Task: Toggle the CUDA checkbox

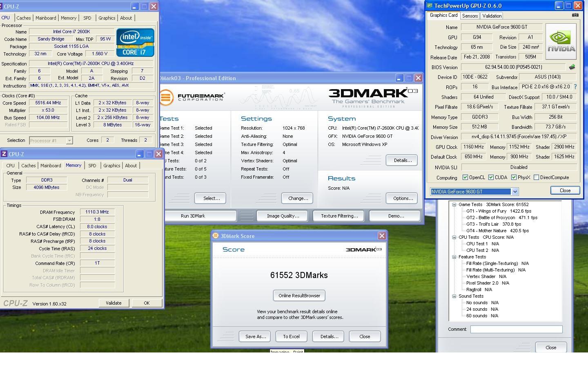Action: tap(491, 177)
